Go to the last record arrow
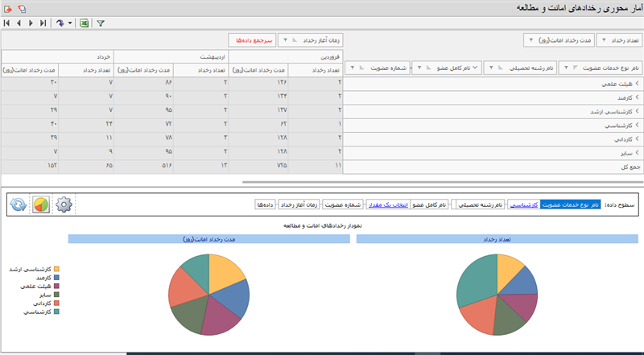Image resolution: width=644 pixels, height=355 pixels. [43, 23]
